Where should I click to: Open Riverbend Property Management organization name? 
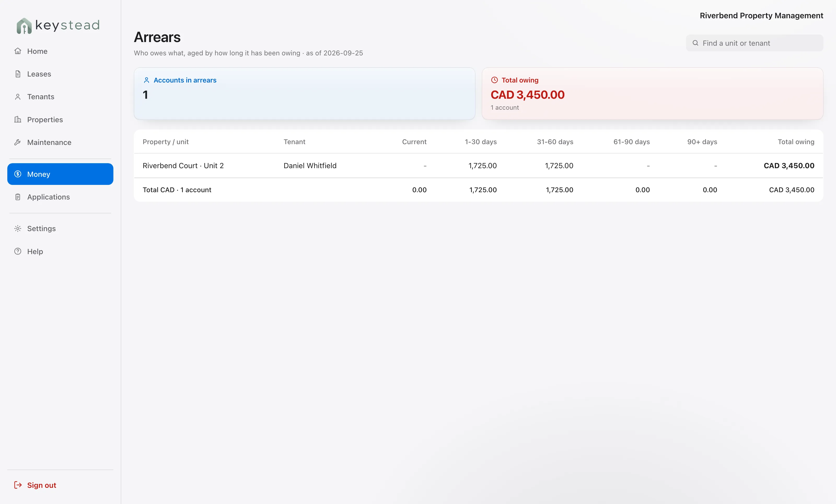[761, 16]
